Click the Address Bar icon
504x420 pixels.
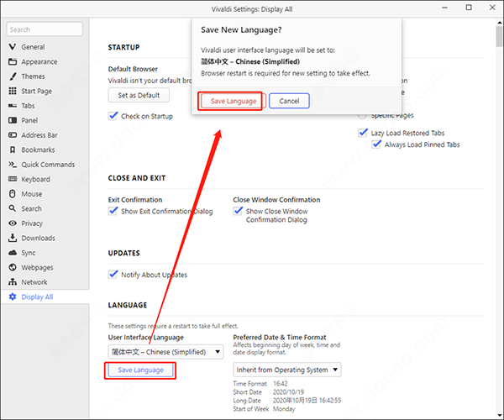coord(13,135)
